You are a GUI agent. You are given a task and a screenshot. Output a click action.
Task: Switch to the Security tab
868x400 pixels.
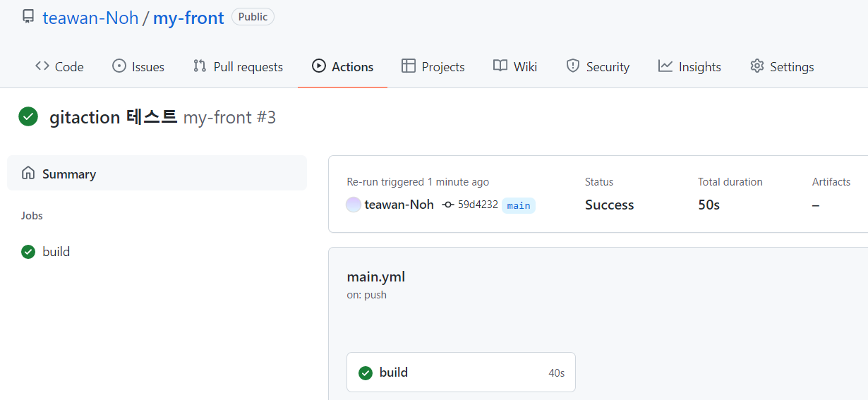[x=598, y=66]
